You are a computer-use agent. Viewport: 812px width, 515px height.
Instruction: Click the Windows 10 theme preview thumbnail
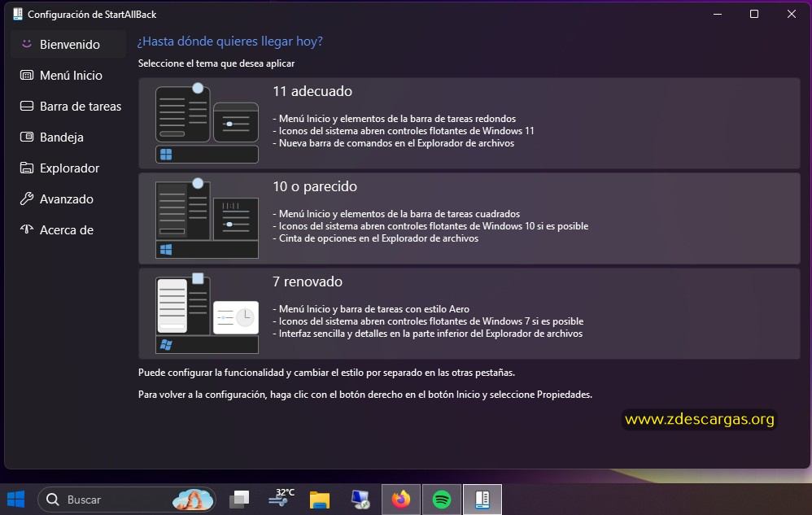click(x=207, y=218)
